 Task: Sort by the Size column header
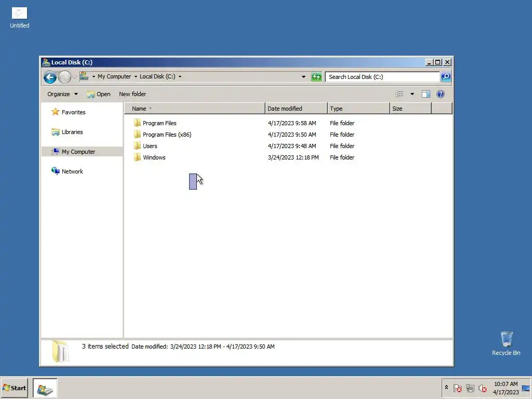[410, 109]
